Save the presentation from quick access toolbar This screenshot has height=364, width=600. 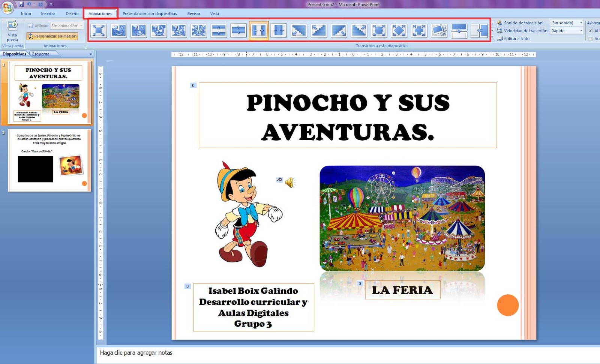point(21,4)
